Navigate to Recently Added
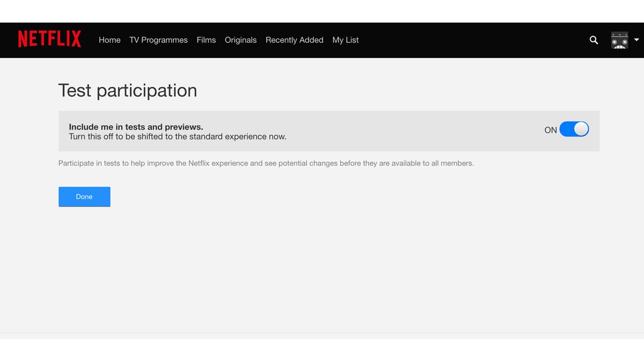 294,40
